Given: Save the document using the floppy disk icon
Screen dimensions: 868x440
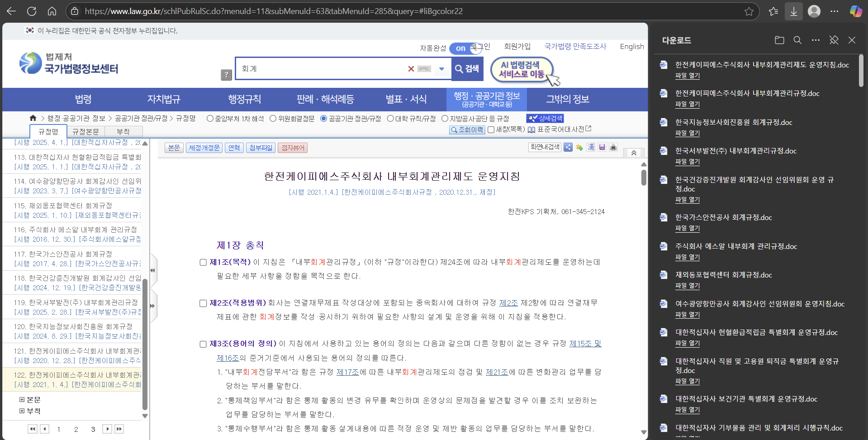Looking at the screenshot, I should (602, 147).
